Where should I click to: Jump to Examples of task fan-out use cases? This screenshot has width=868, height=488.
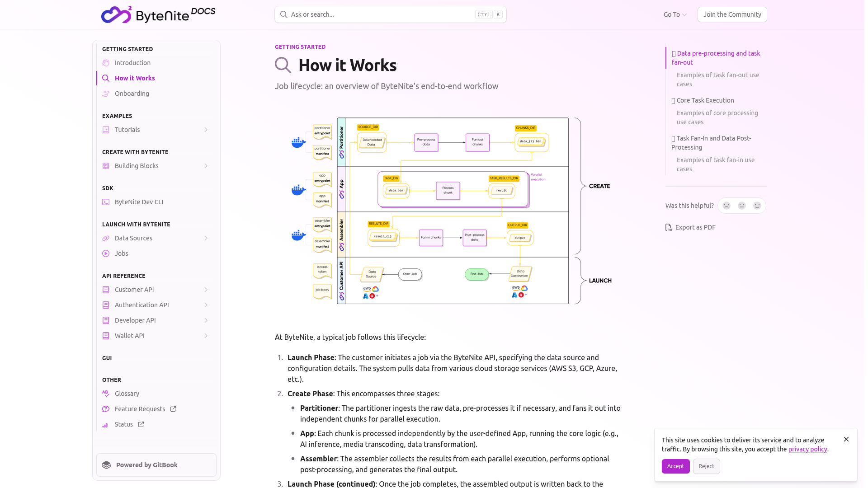tap(718, 80)
